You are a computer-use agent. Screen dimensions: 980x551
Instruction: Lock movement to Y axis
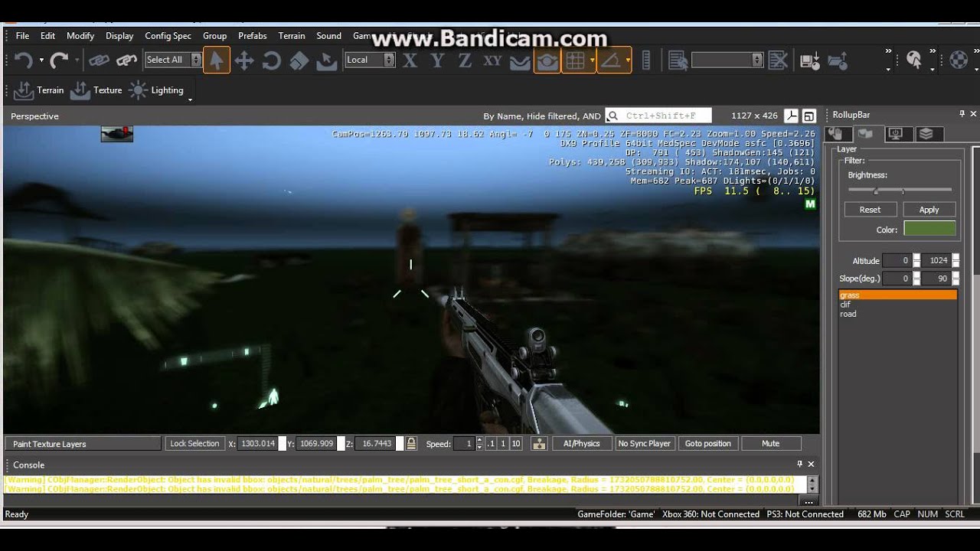click(437, 60)
